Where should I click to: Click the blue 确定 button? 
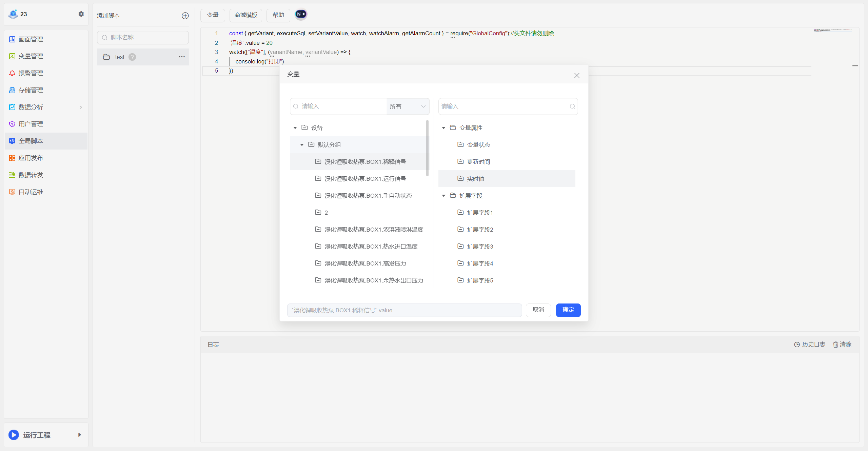point(568,310)
